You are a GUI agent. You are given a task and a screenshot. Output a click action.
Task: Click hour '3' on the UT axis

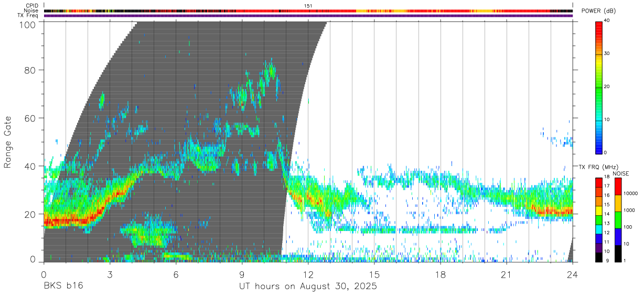[110, 274]
